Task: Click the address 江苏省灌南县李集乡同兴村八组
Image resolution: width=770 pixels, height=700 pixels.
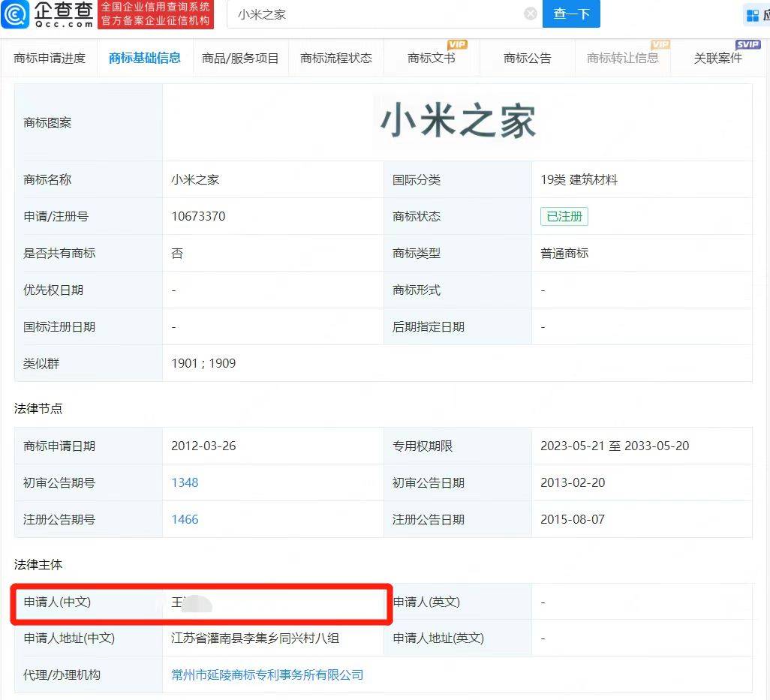Action: click(x=255, y=638)
